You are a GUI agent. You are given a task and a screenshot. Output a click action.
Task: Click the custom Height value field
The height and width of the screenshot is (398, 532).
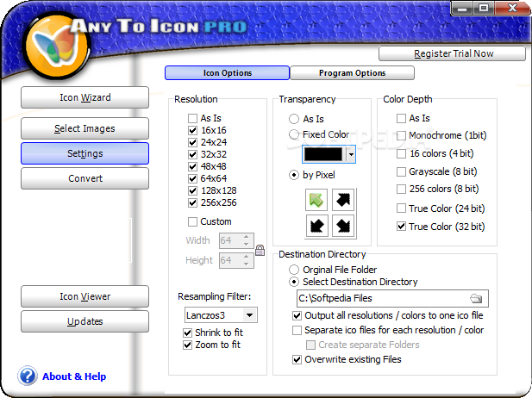[x=231, y=260]
